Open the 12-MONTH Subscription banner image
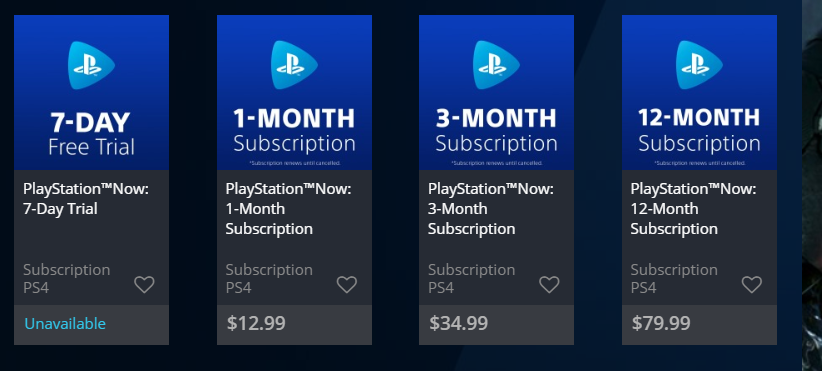822x371 pixels. coord(699,92)
